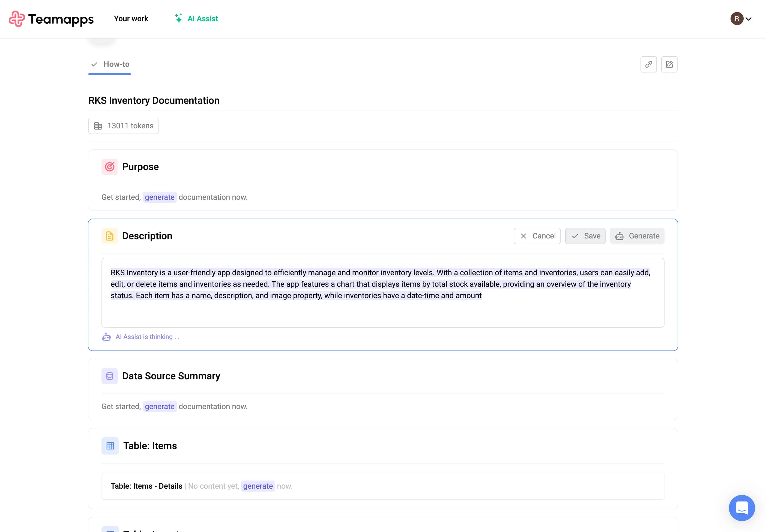
Task: Click the copy link icon button
Action: tap(648, 64)
